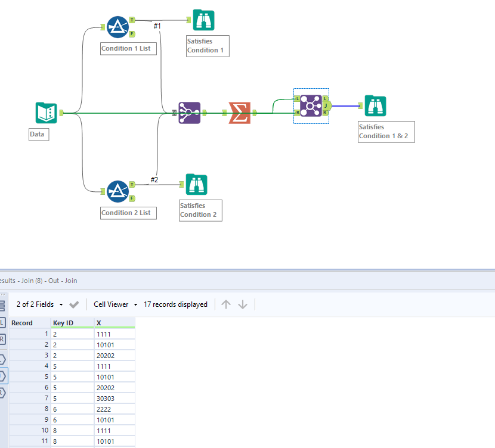Click the down arrow to navigate records
The image size is (495, 448).
pos(243,304)
